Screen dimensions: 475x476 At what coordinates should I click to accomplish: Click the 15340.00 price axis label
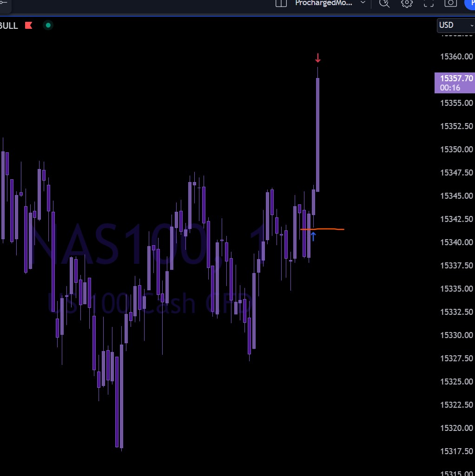click(456, 242)
